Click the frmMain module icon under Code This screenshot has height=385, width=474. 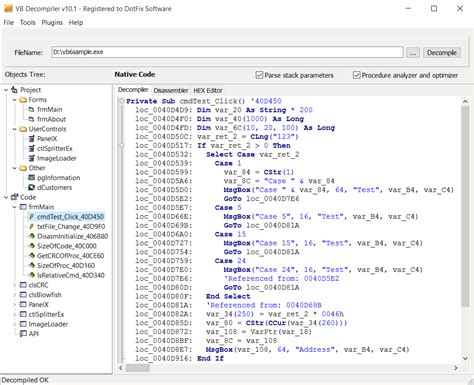click(23, 207)
